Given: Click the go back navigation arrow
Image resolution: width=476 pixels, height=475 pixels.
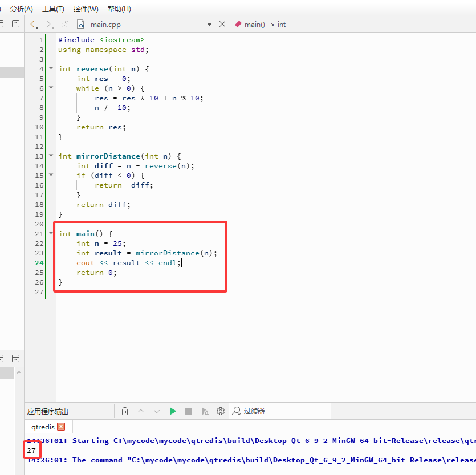Looking at the screenshot, I should coord(33,25).
